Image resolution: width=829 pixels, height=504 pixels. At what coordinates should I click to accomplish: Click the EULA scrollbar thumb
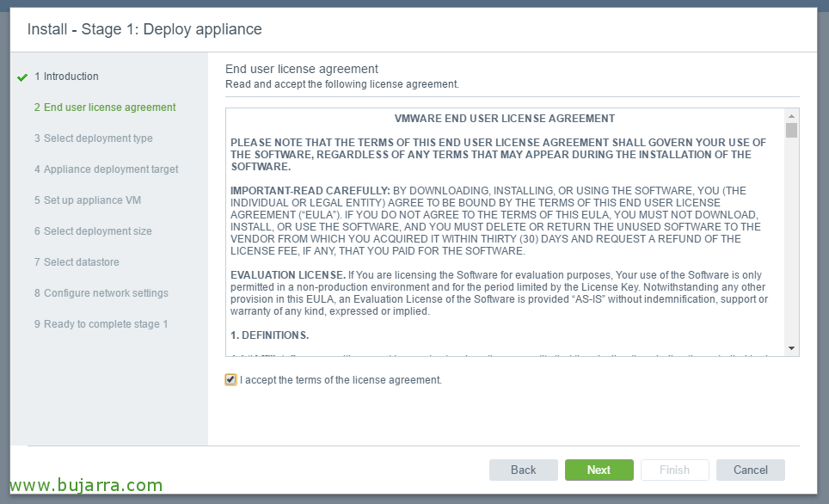click(x=791, y=130)
